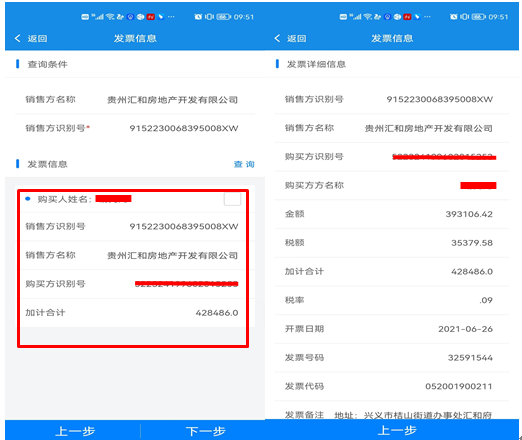Tap the Wi-Fi status icon on left screen
The width and height of the screenshot is (522, 440).
point(110,17)
